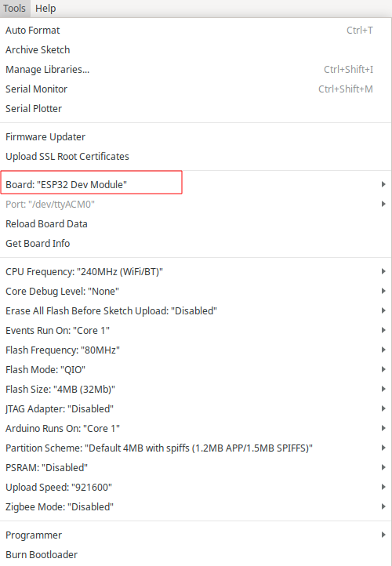Open Serial Plotter from the menu
Image resolution: width=392 pixels, height=566 pixels.
pyautogui.click(x=196, y=108)
